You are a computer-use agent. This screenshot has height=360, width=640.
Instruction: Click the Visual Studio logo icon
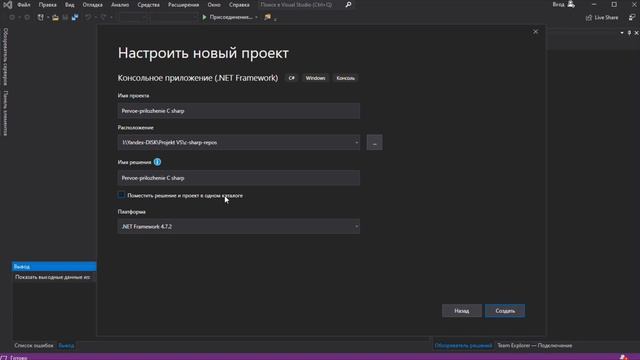pos(7,5)
